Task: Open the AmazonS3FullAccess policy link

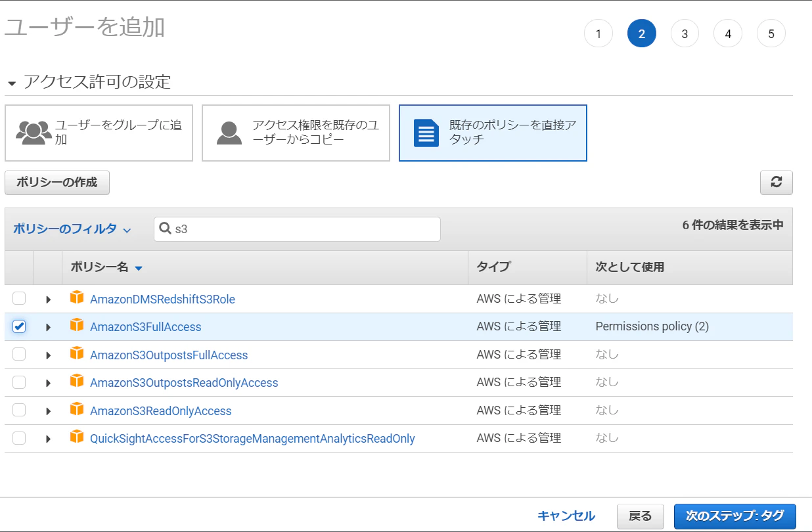Action: tap(146, 327)
